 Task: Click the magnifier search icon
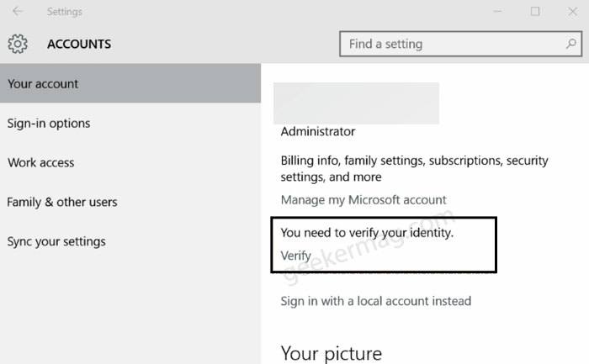[x=571, y=44]
